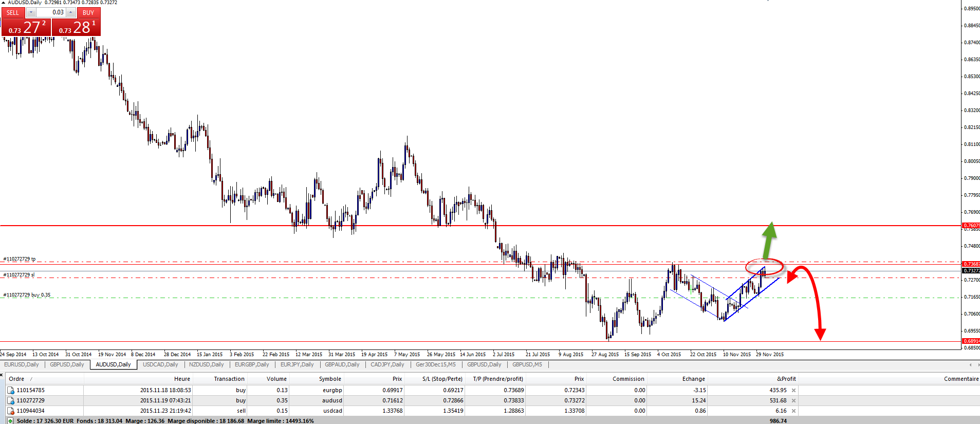Click the balance icon beside Solde
The width and height of the screenshot is (980, 424).
point(10,420)
